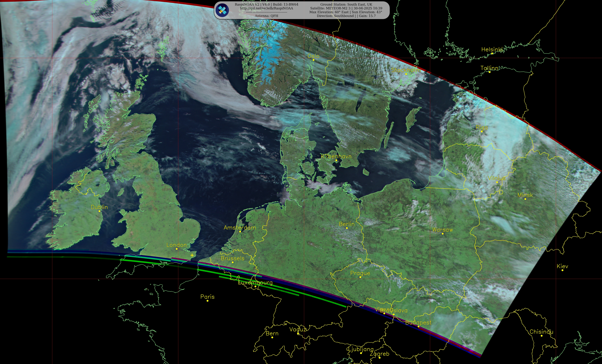Click the yellow ground station cross marker

point(192,255)
